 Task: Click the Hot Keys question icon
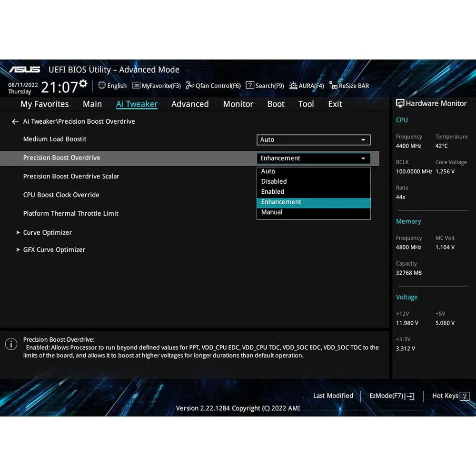pyautogui.click(x=465, y=396)
